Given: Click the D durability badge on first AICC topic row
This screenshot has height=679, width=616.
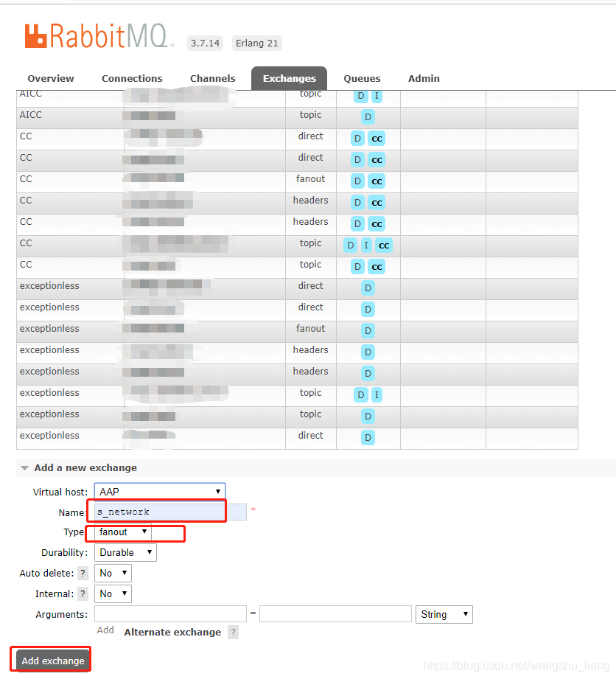Looking at the screenshot, I should 360,96.
